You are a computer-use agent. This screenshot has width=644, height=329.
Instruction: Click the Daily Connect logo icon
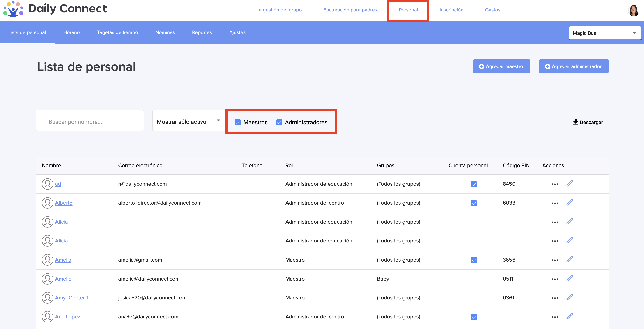pyautogui.click(x=13, y=9)
